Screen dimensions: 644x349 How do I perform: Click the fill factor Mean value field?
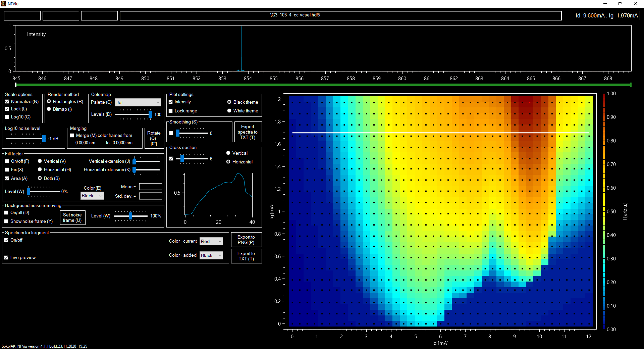pyautogui.click(x=151, y=187)
